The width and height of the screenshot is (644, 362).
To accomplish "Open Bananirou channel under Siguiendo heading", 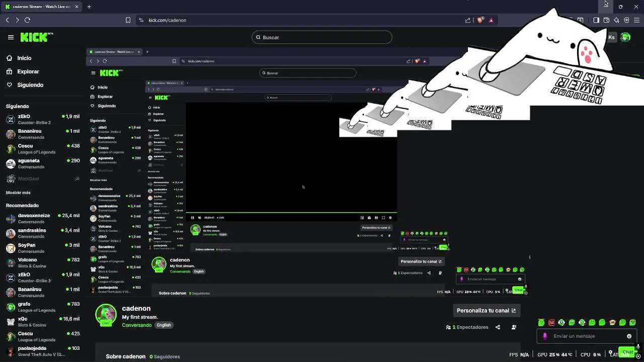I will pyautogui.click(x=43, y=134).
